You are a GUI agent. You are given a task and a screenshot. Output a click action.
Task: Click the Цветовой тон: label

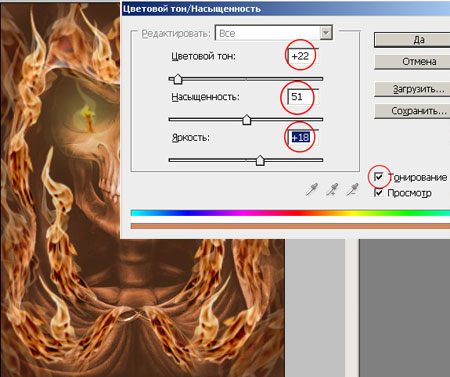tap(203, 56)
